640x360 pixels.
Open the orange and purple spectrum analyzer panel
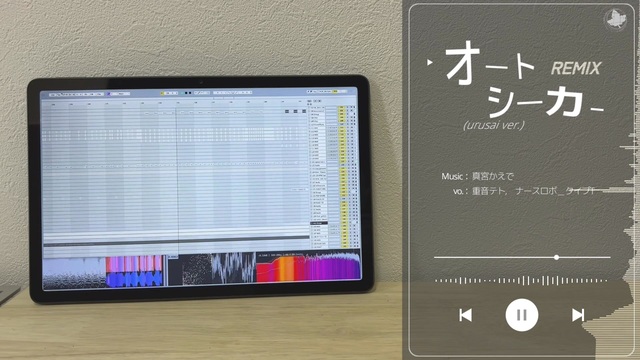coord(308,267)
